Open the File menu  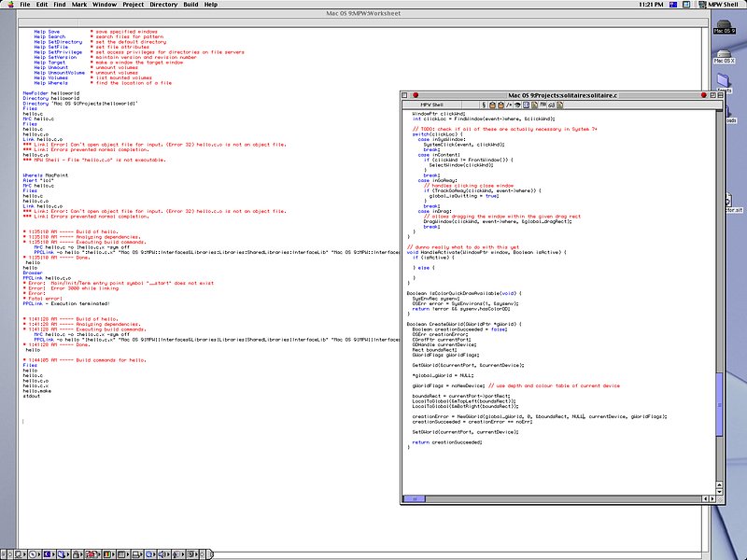(25, 5)
